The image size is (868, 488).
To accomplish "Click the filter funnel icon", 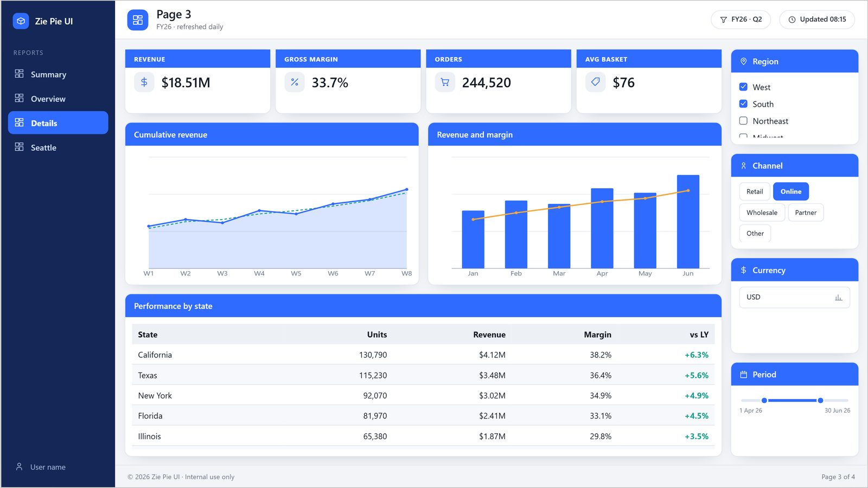I will (723, 20).
